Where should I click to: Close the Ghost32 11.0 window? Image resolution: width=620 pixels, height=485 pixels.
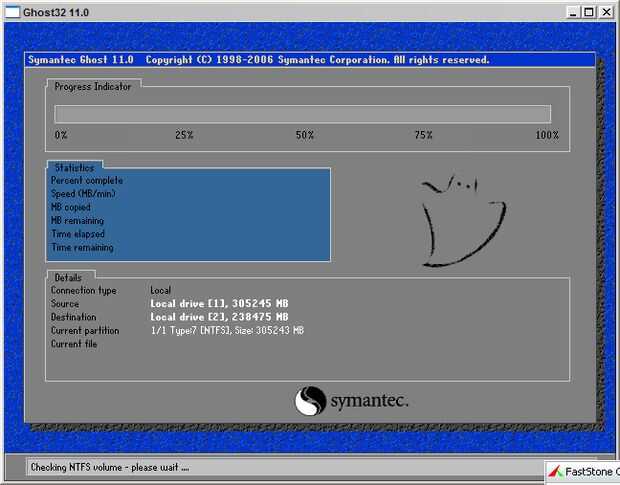coord(606,12)
